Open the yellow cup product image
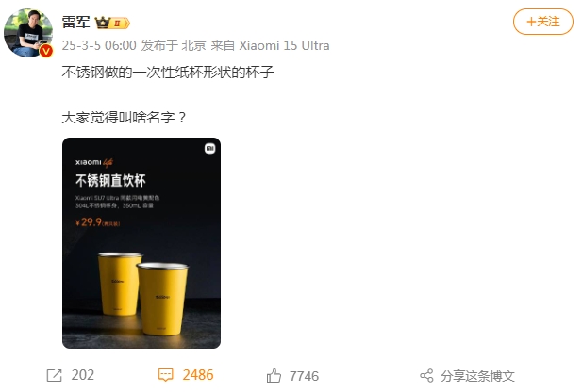 [141, 243]
